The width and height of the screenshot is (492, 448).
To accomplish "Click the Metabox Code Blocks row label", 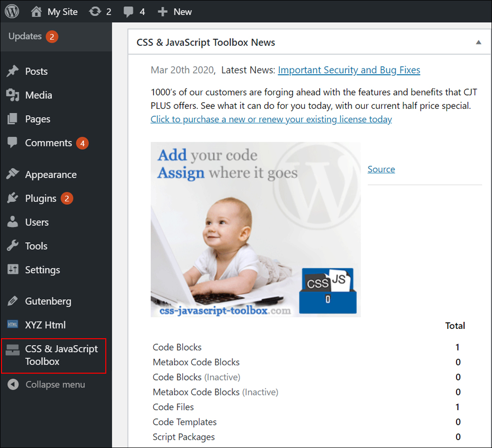I will tap(196, 362).
